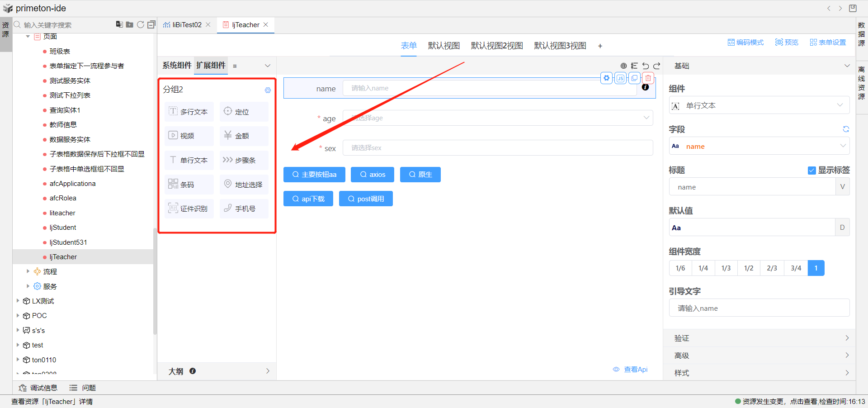
Task: Toggle the 显示标签 checkbox
Action: pos(811,171)
